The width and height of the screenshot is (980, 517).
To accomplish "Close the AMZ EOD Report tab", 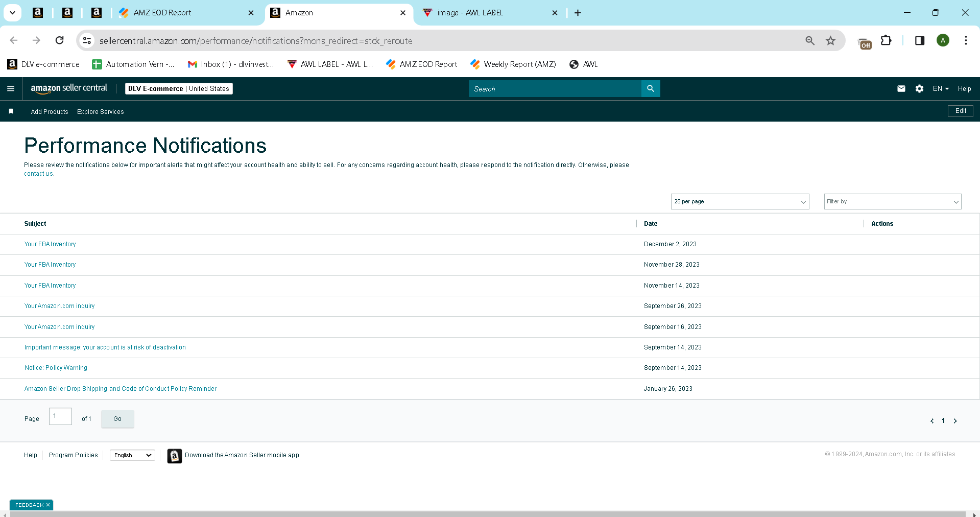I will point(251,13).
